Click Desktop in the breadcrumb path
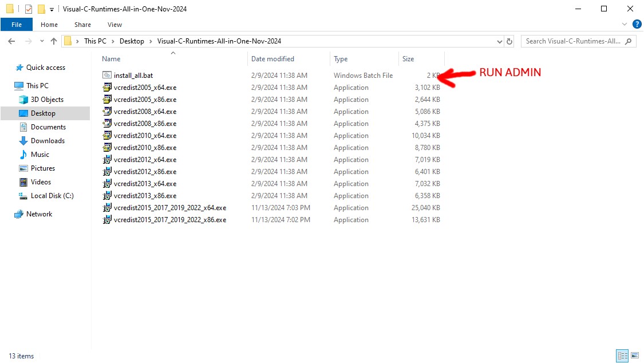Screen dimensions: 644x363 tap(132, 41)
